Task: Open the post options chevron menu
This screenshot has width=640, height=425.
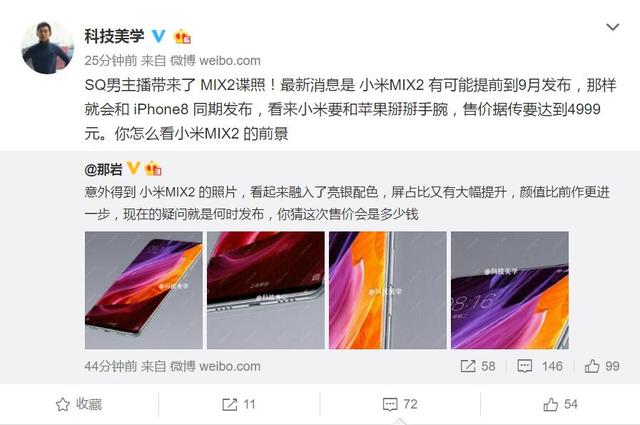Action: (x=613, y=27)
